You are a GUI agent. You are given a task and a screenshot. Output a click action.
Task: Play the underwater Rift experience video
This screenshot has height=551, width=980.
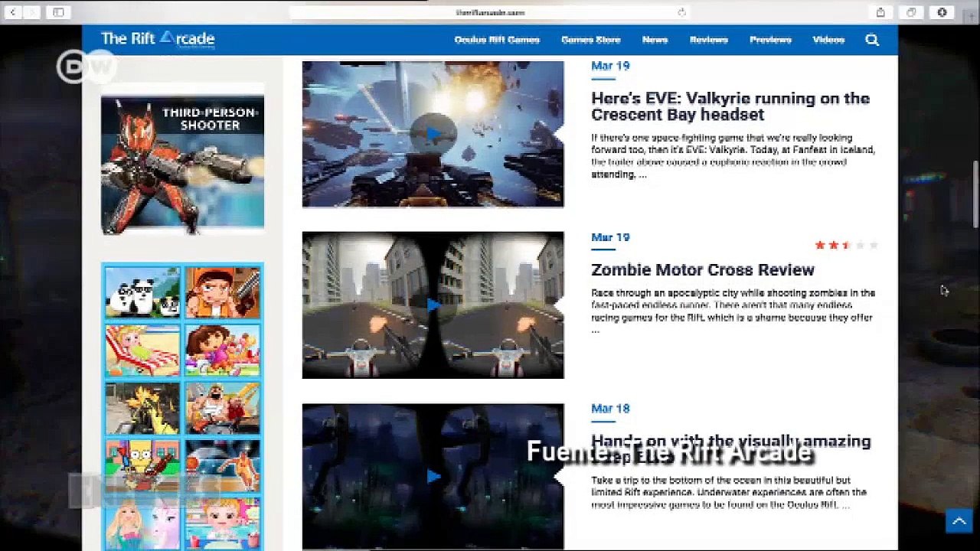tap(433, 476)
